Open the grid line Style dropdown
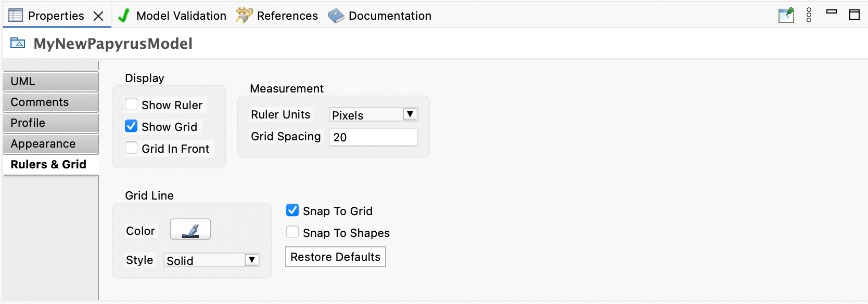 click(212, 260)
